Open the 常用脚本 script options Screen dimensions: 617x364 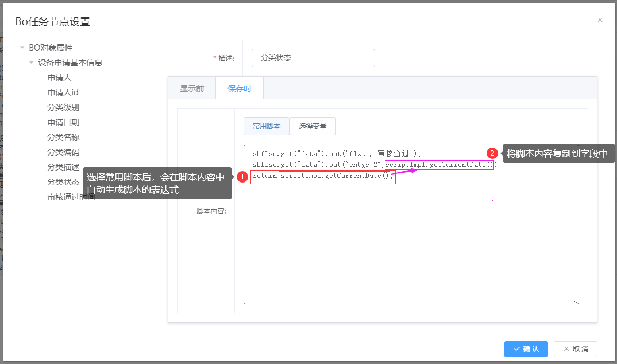tap(267, 126)
